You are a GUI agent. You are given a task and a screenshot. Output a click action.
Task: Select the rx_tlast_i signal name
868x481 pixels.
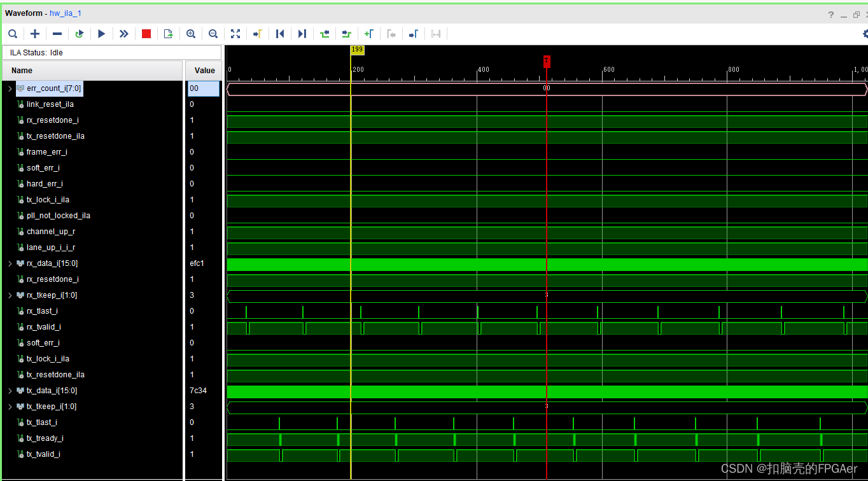pos(43,310)
